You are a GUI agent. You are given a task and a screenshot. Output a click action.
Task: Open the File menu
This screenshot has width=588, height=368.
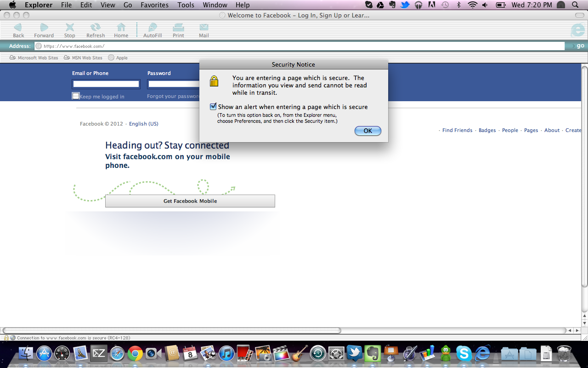pos(67,5)
